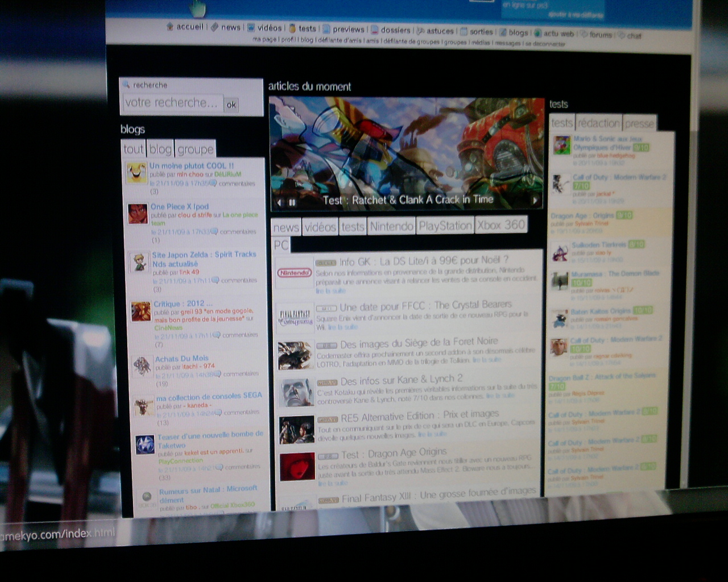Select the 'Xbox 360' news filter tab
728x582 pixels.
pyautogui.click(x=501, y=225)
